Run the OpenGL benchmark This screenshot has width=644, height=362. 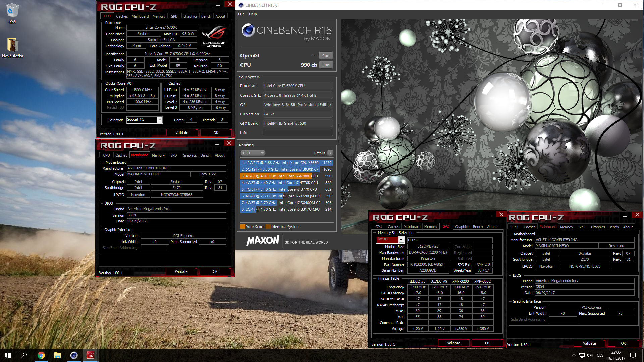click(326, 56)
